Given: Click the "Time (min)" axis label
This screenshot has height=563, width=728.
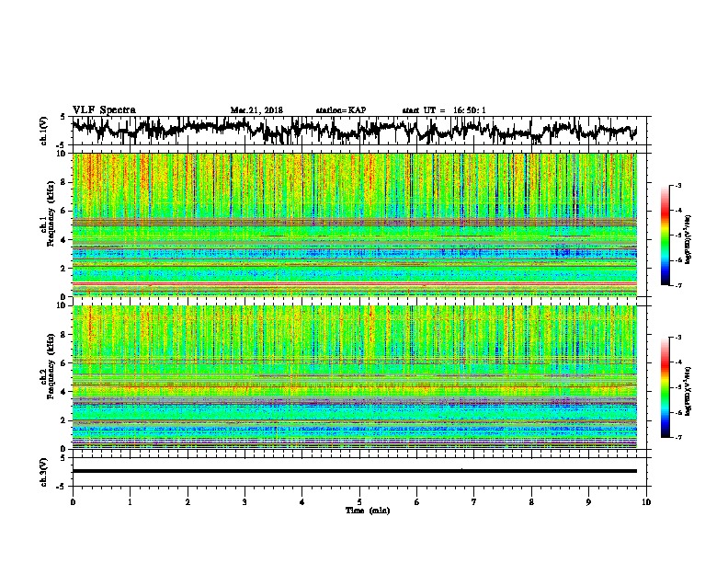Looking at the screenshot, I should [368, 511].
